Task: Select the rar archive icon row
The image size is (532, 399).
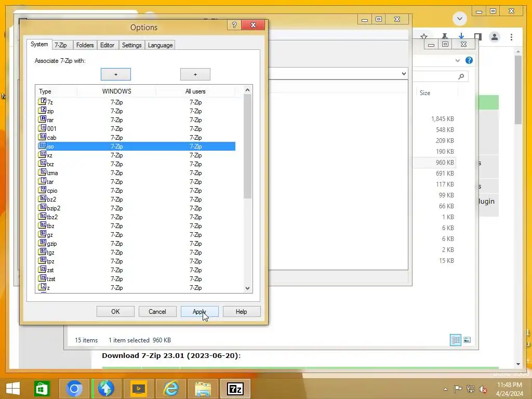Action: 42,119
